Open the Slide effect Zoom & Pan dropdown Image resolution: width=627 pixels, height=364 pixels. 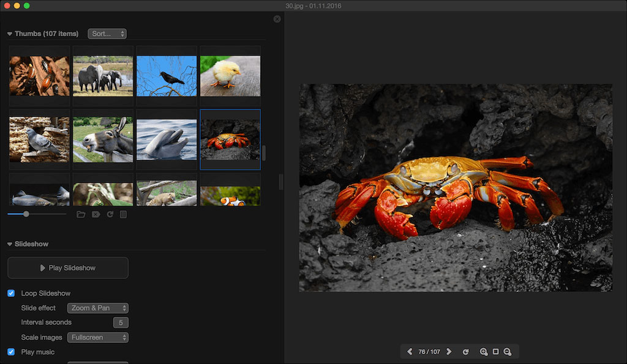click(x=98, y=308)
